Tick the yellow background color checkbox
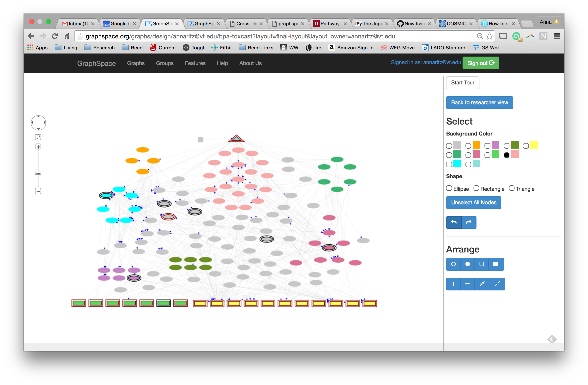Viewport: 588px width, 385px height. pos(526,146)
